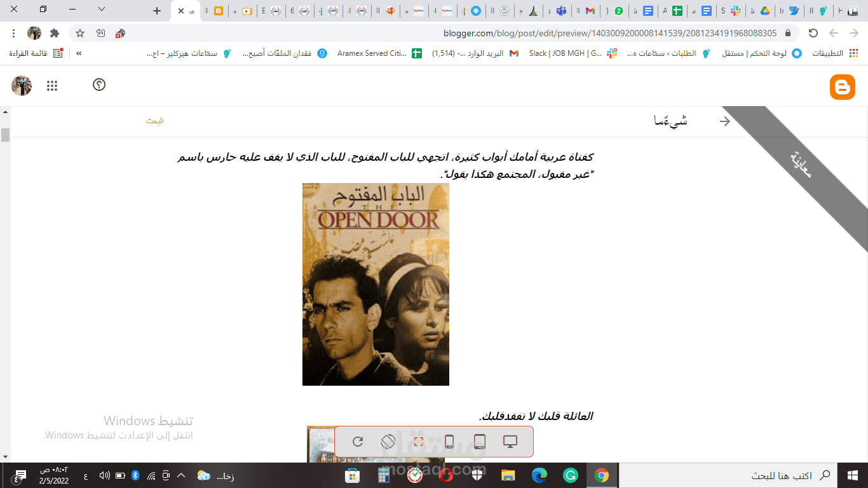Viewport: 868px width, 488px height.
Task: Reload the page with Chrome reload button
Action: 813,33
